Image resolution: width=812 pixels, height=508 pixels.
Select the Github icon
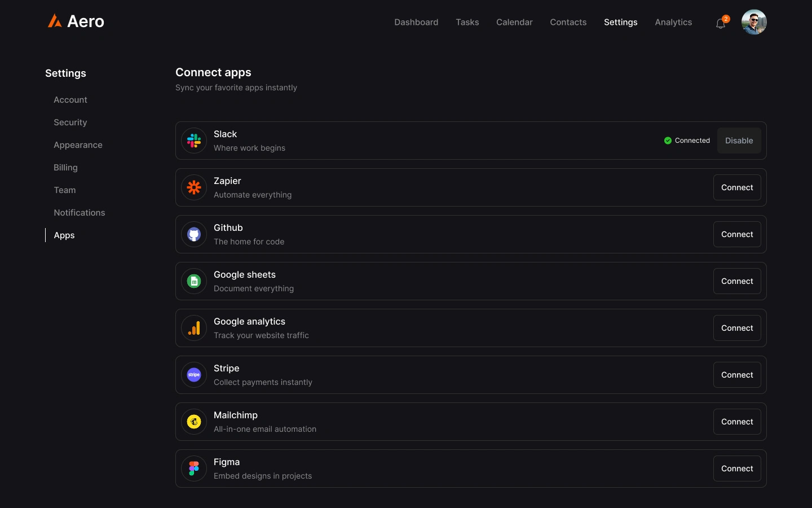[194, 234]
